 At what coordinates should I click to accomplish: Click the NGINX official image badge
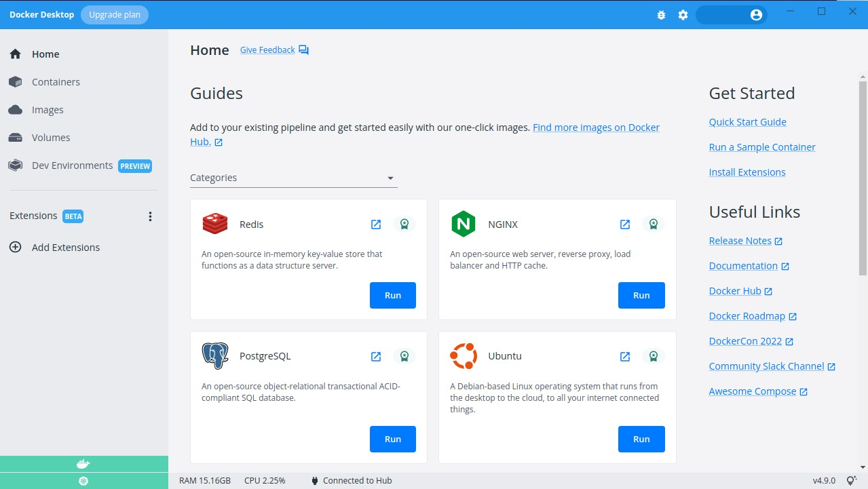pyautogui.click(x=654, y=224)
